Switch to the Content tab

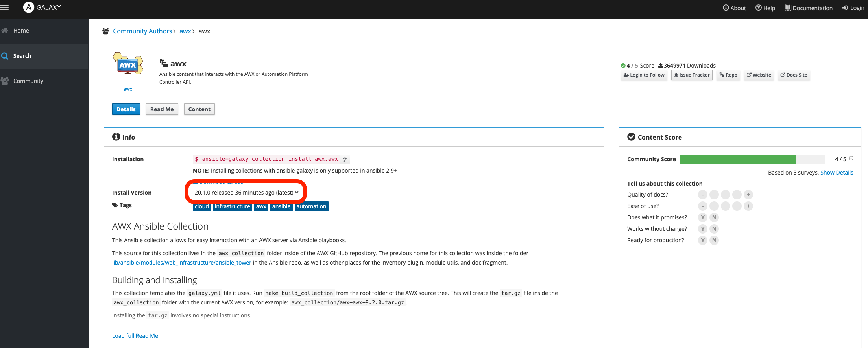coord(199,109)
